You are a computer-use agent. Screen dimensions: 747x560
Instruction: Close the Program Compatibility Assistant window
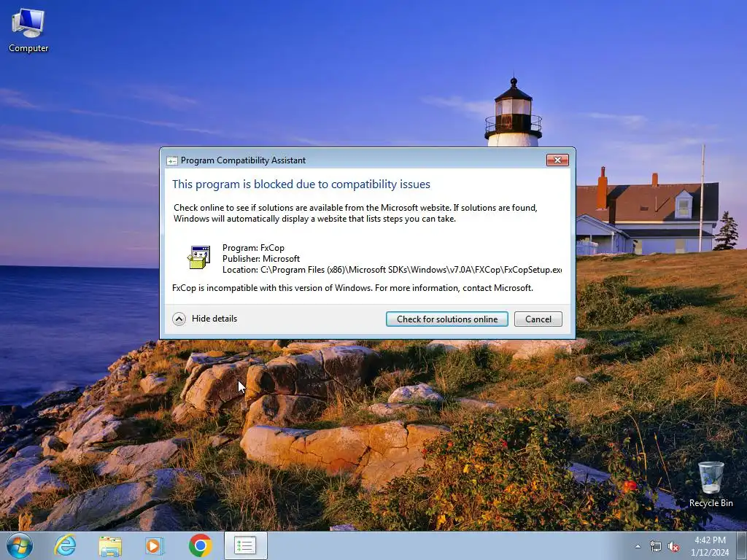[x=557, y=160]
